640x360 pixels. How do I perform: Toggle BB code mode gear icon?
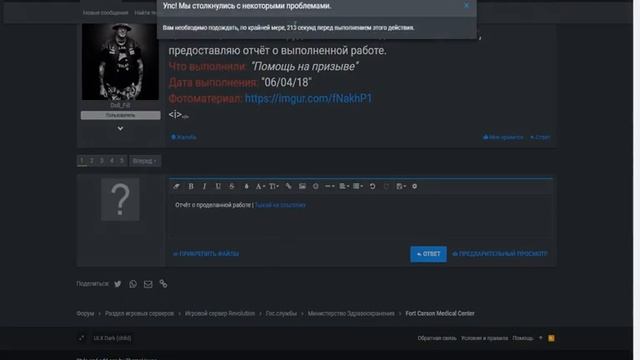[x=414, y=186]
